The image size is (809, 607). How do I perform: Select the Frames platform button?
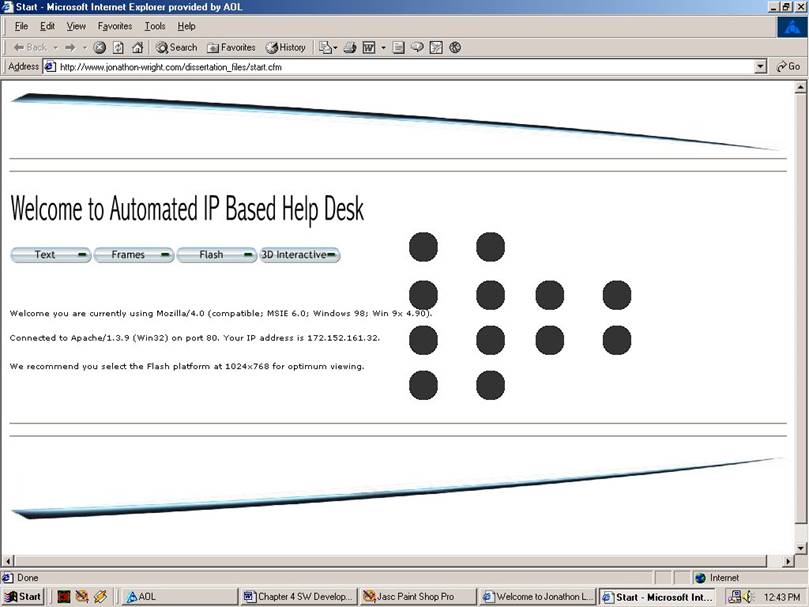(133, 255)
